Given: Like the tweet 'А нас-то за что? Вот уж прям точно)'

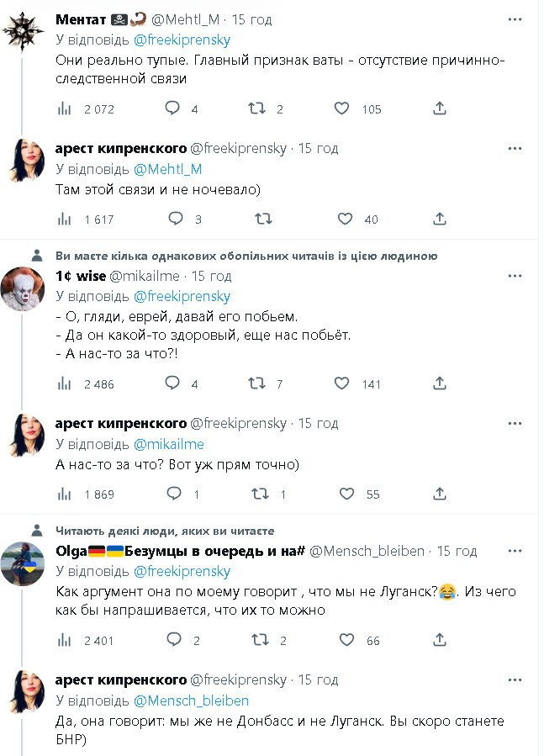Looking at the screenshot, I should click(346, 494).
